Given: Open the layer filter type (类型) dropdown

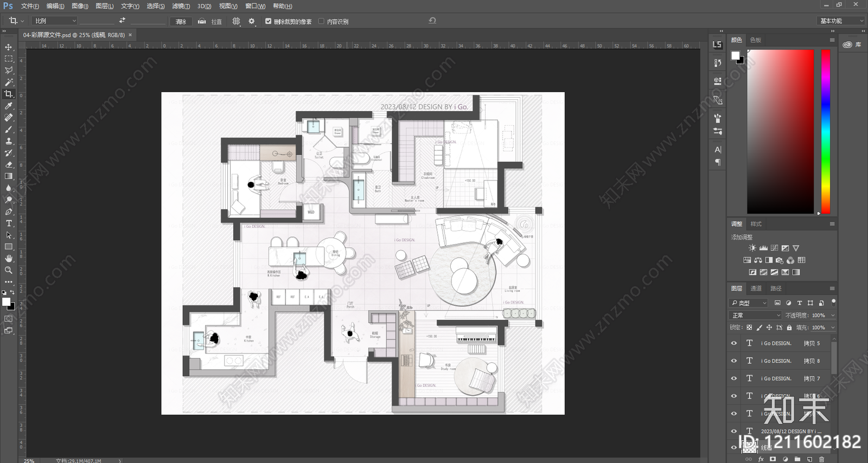Looking at the screenshot, I should pos(749,303).
